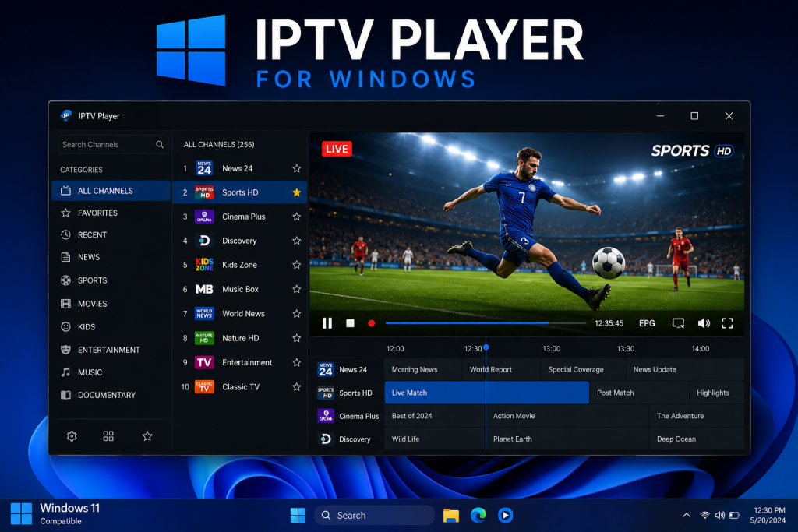Favorite the Kids Zone channel star
This screenshot has width=798, height=532.
click(x=297, y=265)
